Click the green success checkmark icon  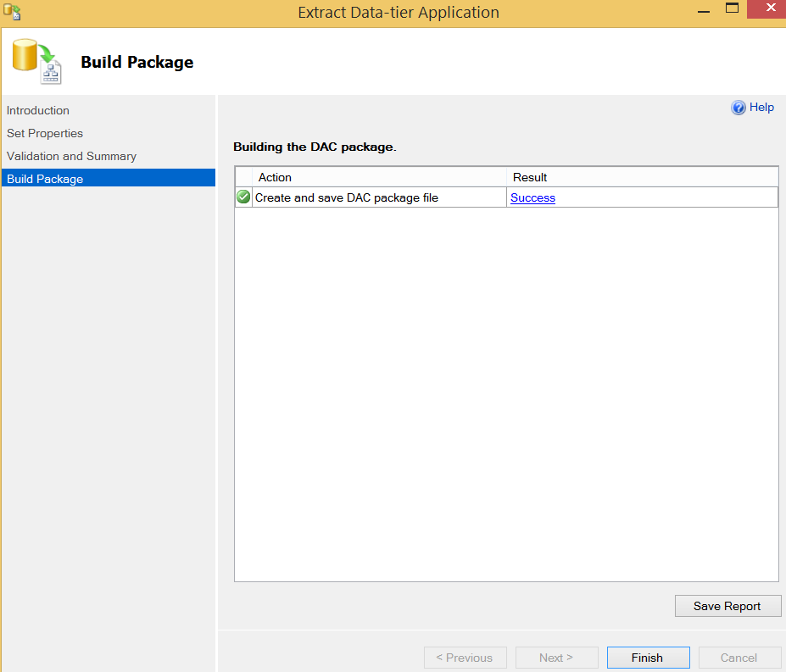point(243,197)
